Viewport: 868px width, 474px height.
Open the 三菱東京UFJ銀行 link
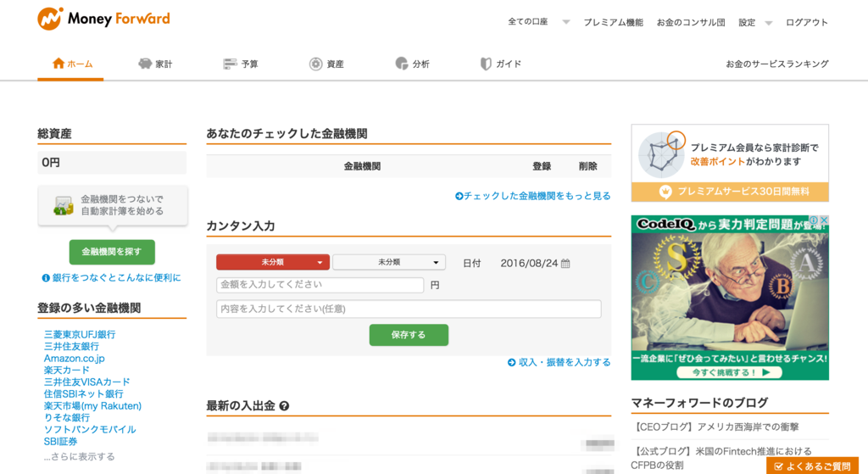pyautogui.click(x=80, y=334)
